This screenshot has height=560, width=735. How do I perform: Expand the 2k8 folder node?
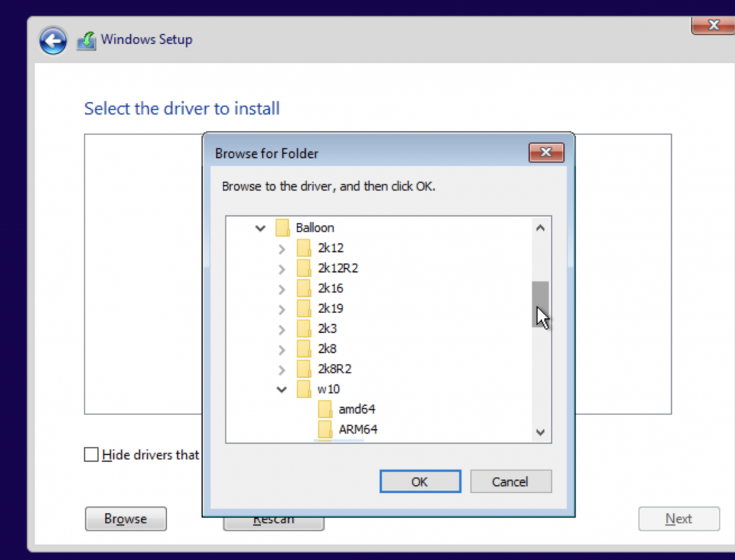[282, 350]
